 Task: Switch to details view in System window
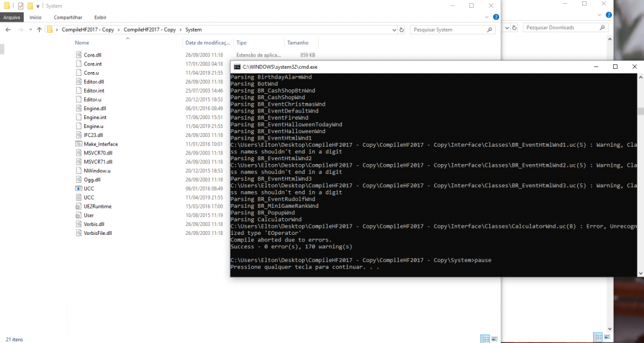click(x=484, y=338)
